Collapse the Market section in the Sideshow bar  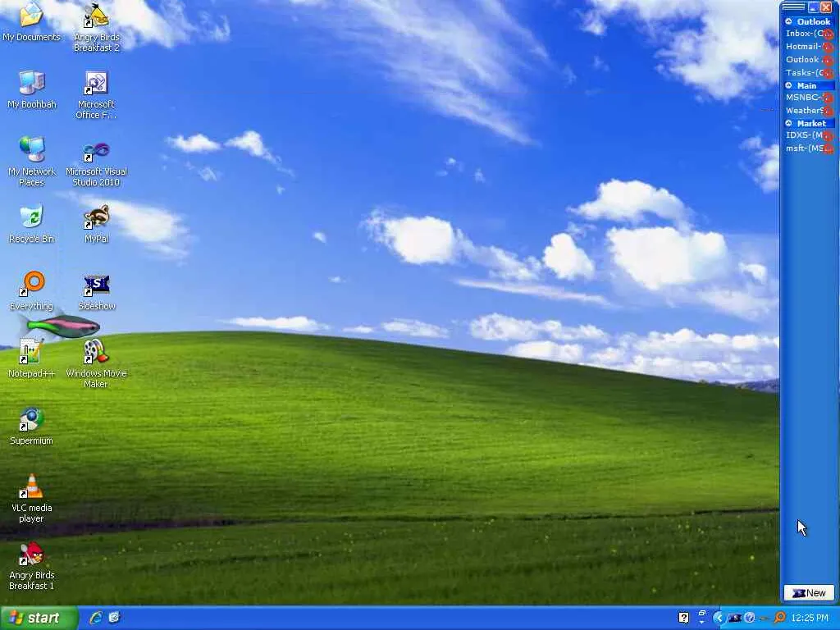point(788,123)
